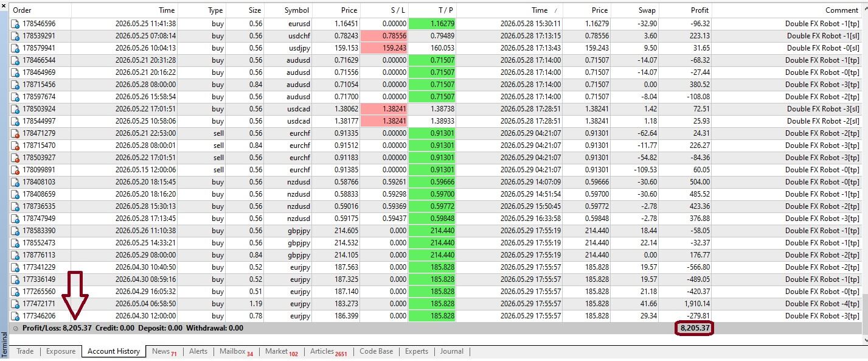The height and width of the screenshot is (361, 868).
Task: Click the sell order icon for 178099891
Action: (x=16, y=170)
